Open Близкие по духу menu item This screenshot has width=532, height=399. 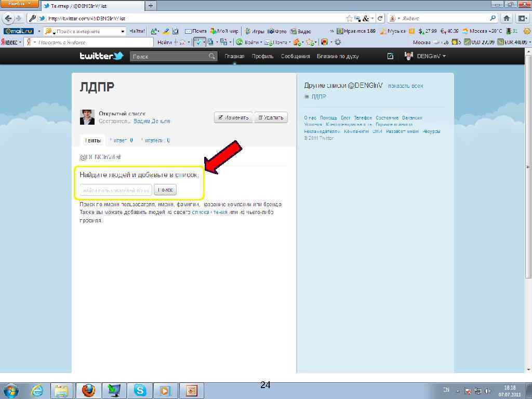tap(338, 56)
